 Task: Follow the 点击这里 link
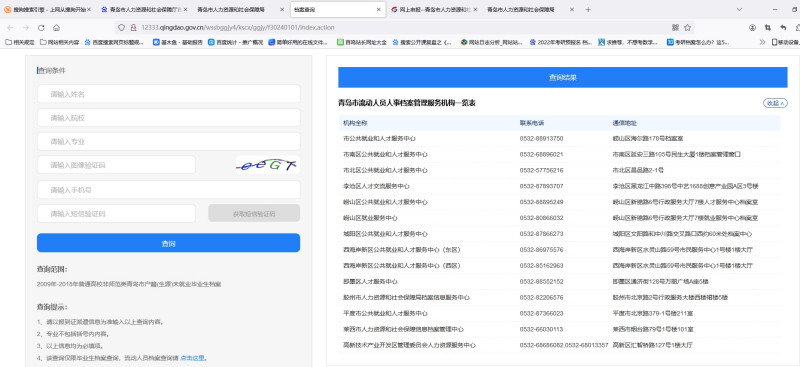click(x=192, y=358)
